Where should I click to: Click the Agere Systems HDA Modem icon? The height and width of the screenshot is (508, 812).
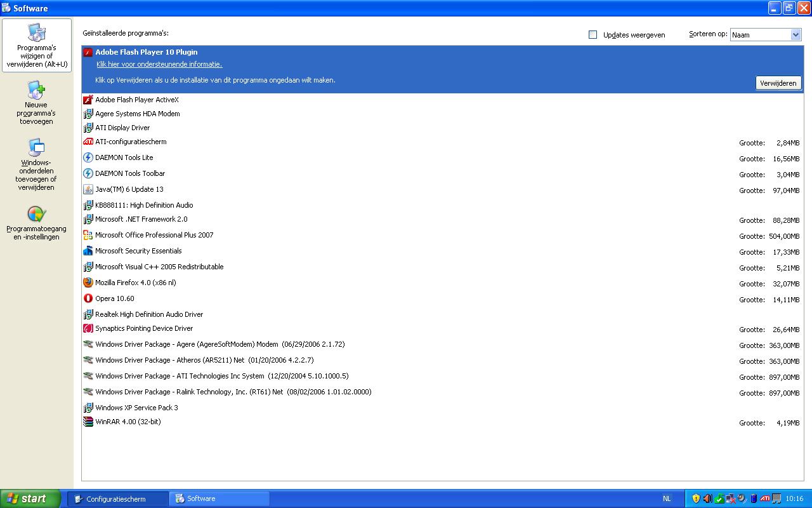click(88, 114)
